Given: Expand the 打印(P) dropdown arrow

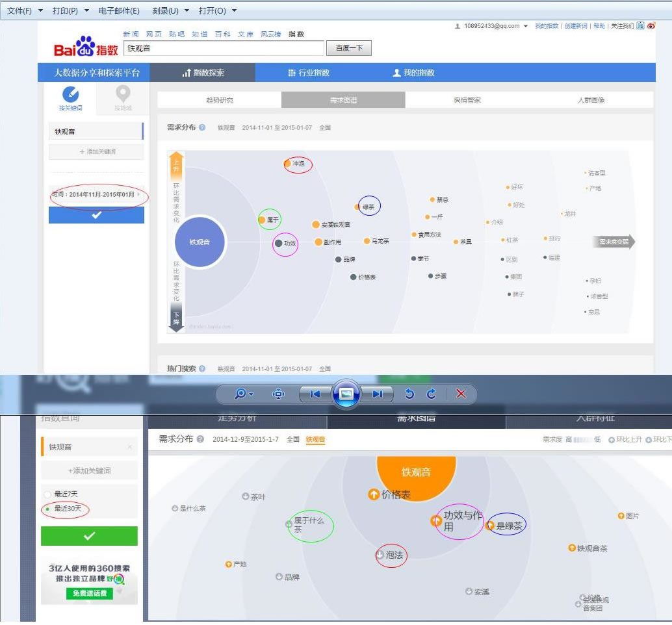Looking at the screenshot, I should tap(86, 10).
